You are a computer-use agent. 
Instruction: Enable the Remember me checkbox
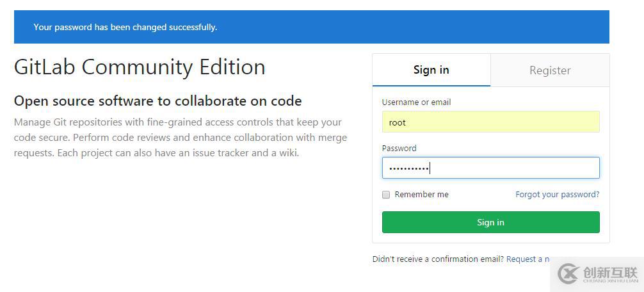coord(386,195)
